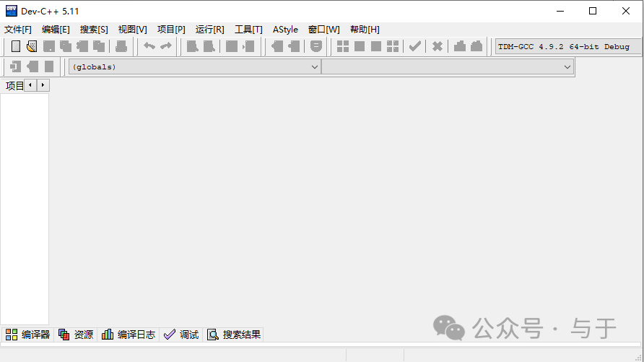Click the Undo arrow icon
This screenshot has height=362, width=644.
point(149,46)
